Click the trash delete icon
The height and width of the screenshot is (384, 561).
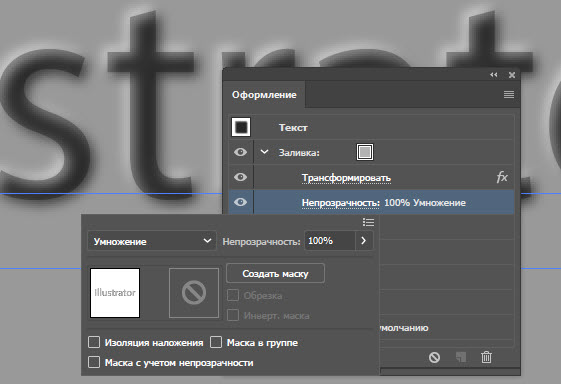pyautogui.click(x=486, y=357)
